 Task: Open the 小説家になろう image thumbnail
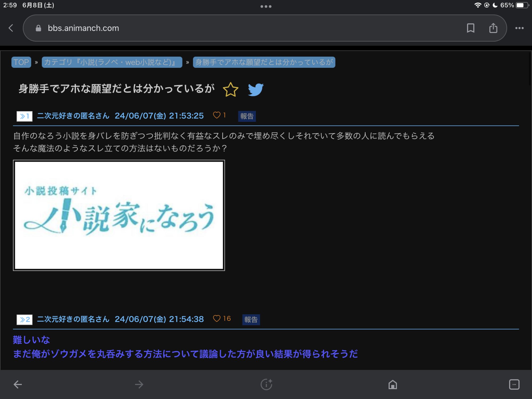[x=119, y=215]
